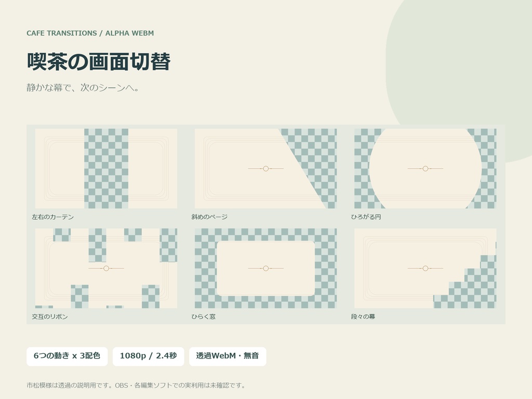Click the 左右のカーテン caption

(52, 217)
